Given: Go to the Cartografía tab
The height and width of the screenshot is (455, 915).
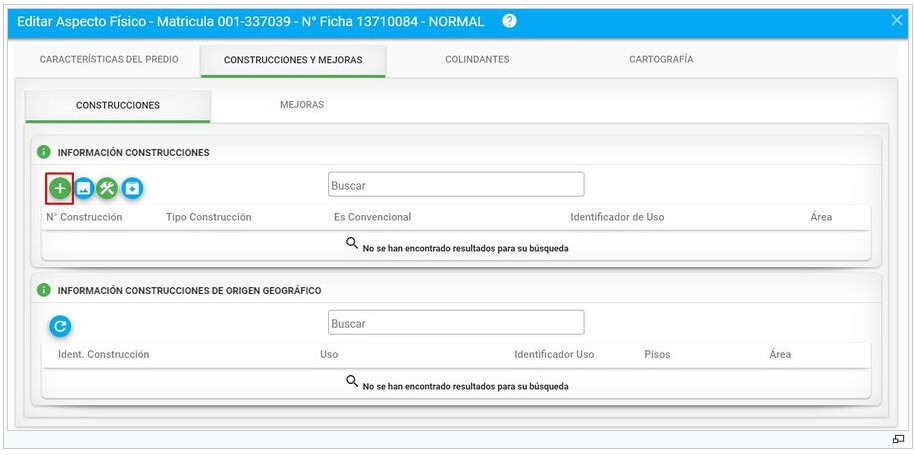Looking at the screenshot, I should [661, 60].
